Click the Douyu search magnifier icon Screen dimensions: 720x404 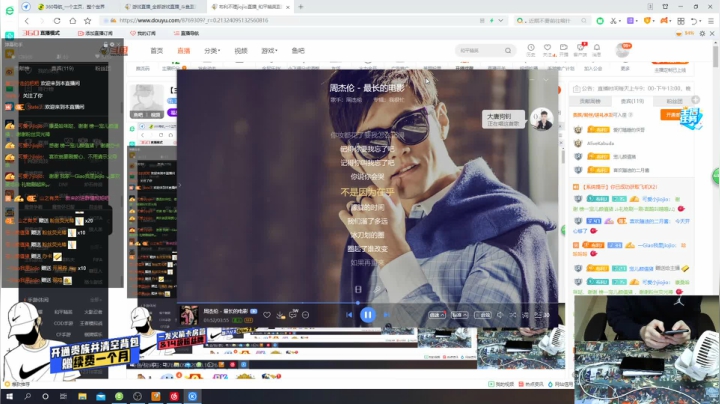pyautogui.click(x=508, y=50)
